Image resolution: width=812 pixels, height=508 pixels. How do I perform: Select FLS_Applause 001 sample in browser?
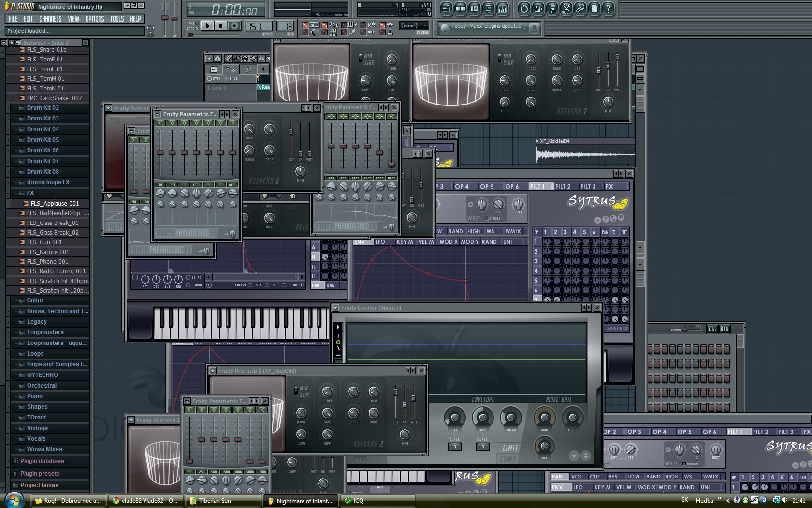[x=55, y=204]
